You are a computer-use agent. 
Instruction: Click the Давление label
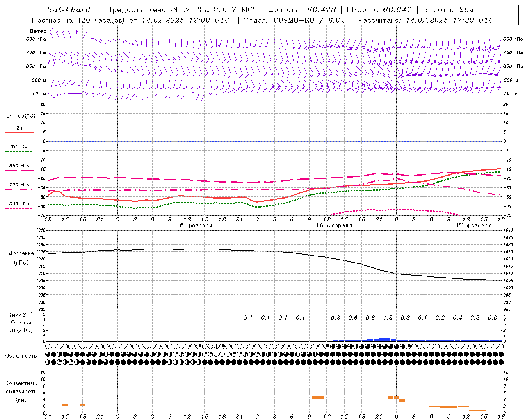[x=21, y=253]
